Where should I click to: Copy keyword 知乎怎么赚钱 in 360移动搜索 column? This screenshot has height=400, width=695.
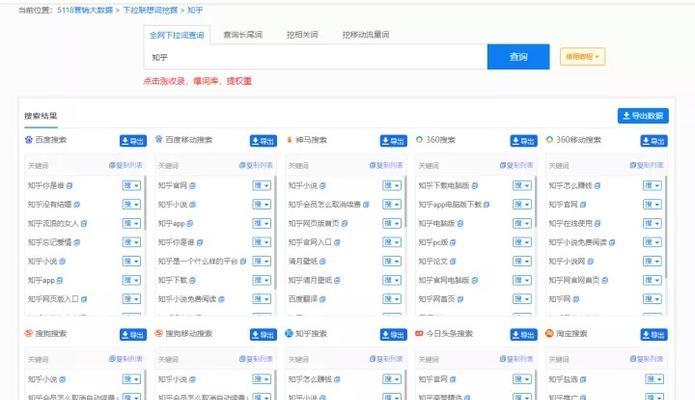point(597,185)
